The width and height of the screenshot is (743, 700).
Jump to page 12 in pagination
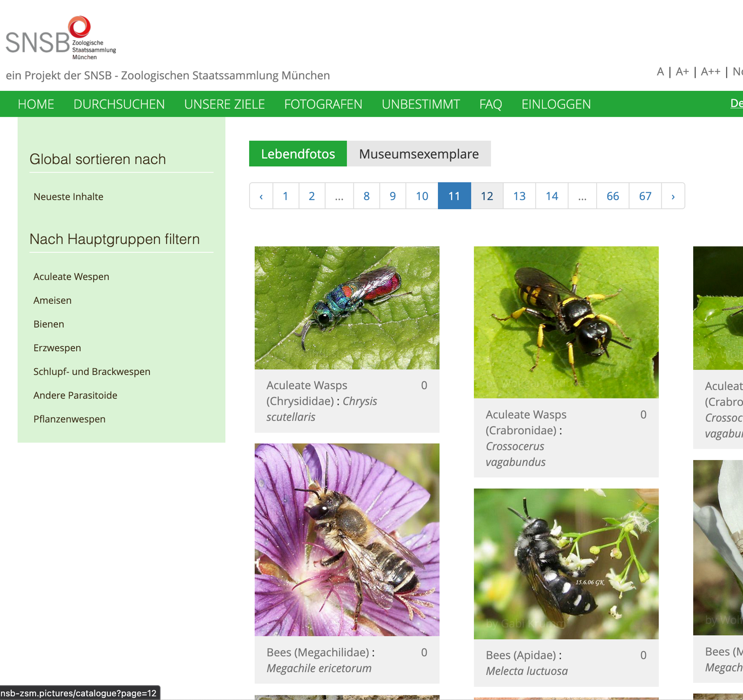pos(486,196)
